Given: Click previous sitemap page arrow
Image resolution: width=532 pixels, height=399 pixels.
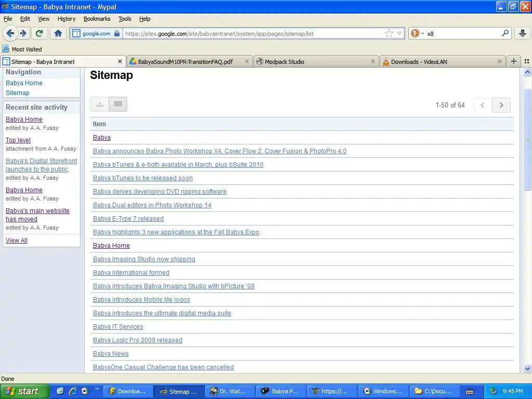Looking at the screenshot, I should coord(483,105).
